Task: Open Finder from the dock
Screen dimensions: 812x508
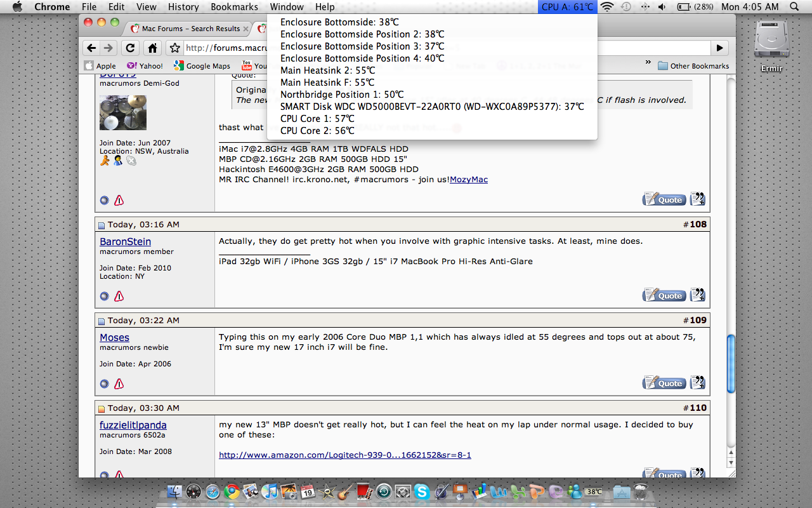Action: pos(175,491)
